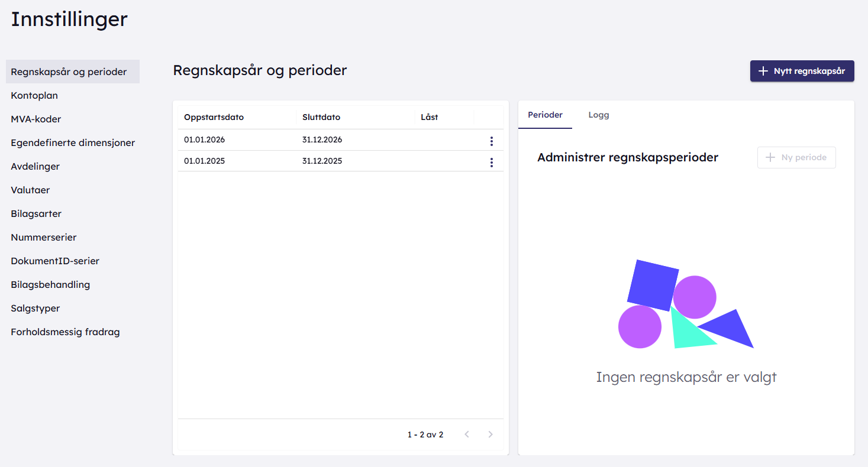The image size is (868, 467).
Task: Select the Perioder tab
Action: [545, 115]
